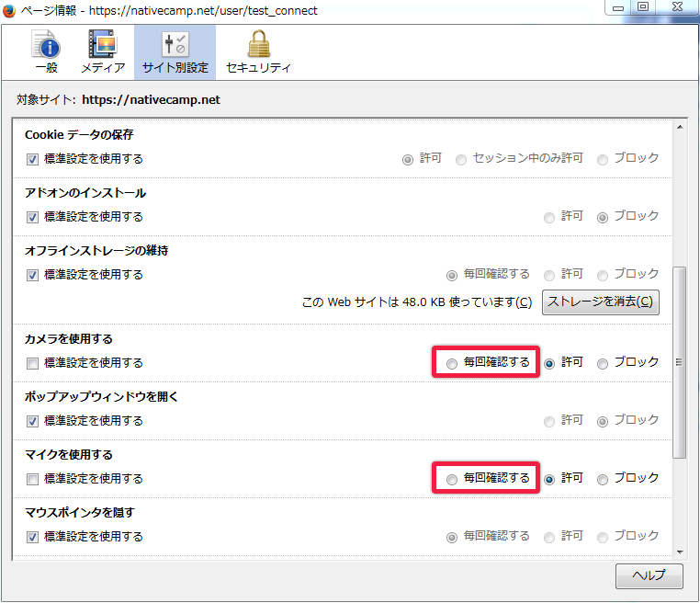Select 毎回確認する radio for マイクを使用する

pyautogui.click(x=452, y=479)
